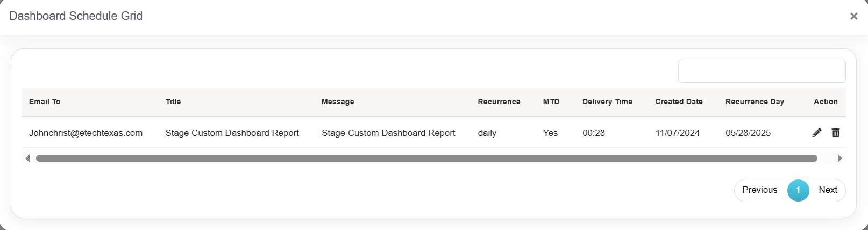Viewport: 868px width, 230px height.
Task: Select page 1 in the pagination
Action: pyautogui.click(x=798, y=190)
